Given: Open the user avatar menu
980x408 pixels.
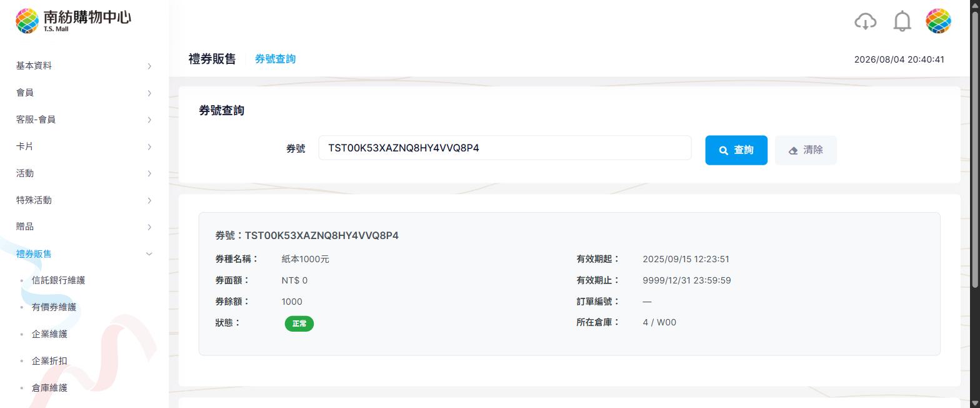Looking at the screenshot, I should (938, 21).
